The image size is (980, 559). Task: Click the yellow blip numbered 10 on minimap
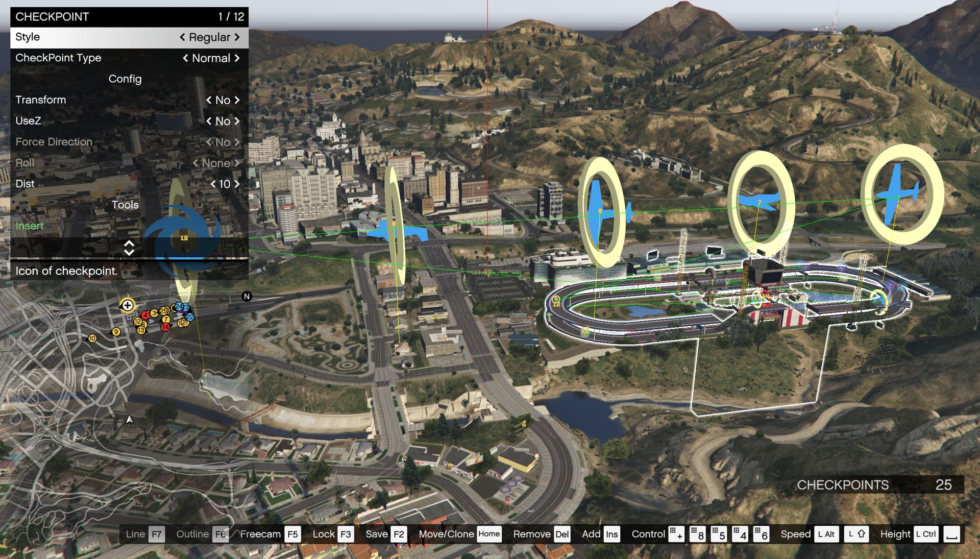(x=92, y=338)
